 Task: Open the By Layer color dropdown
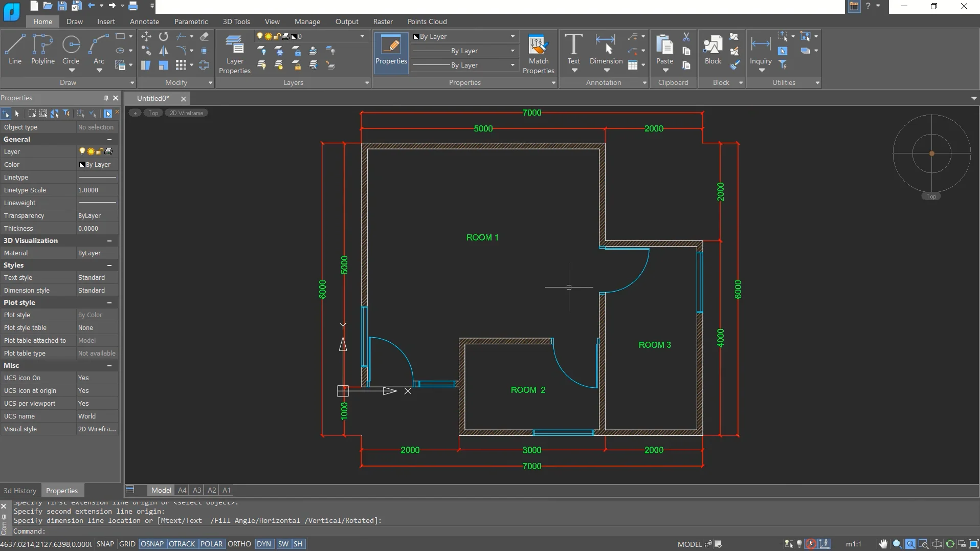pyautogui.click(x=512, y=36)
